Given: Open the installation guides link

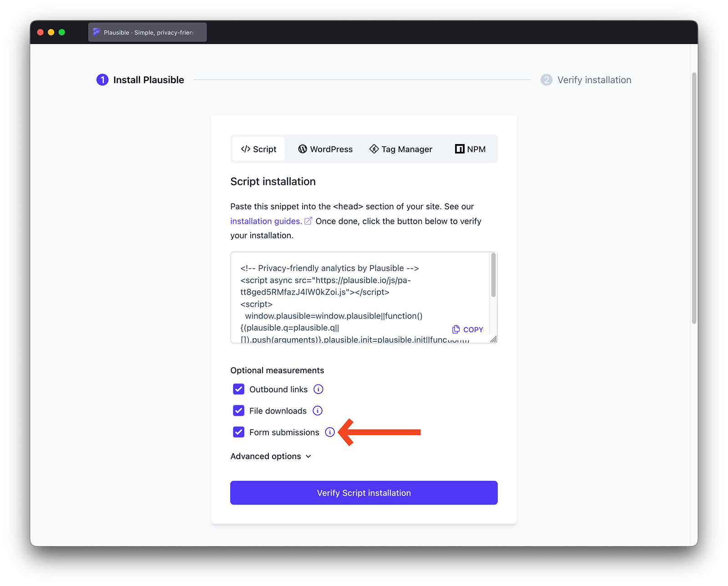Looking at the screenshot, I should point(265,221).
